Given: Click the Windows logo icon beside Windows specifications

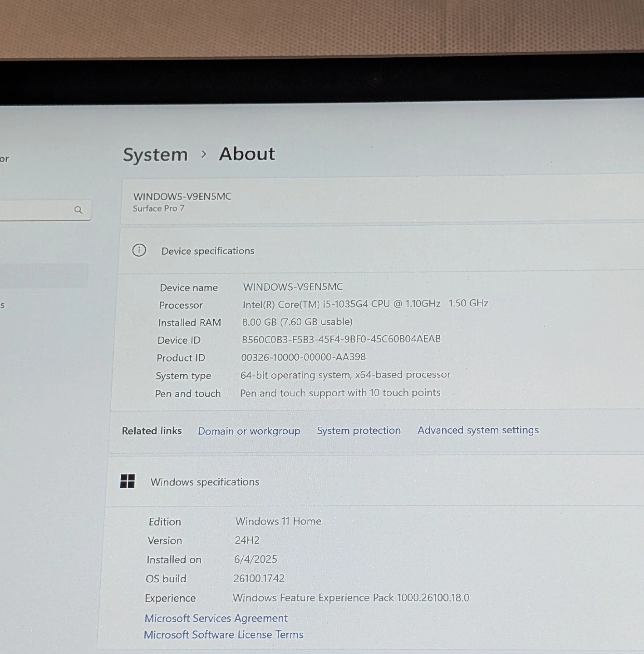Looking at the screenshot, I should pos(128,481).
